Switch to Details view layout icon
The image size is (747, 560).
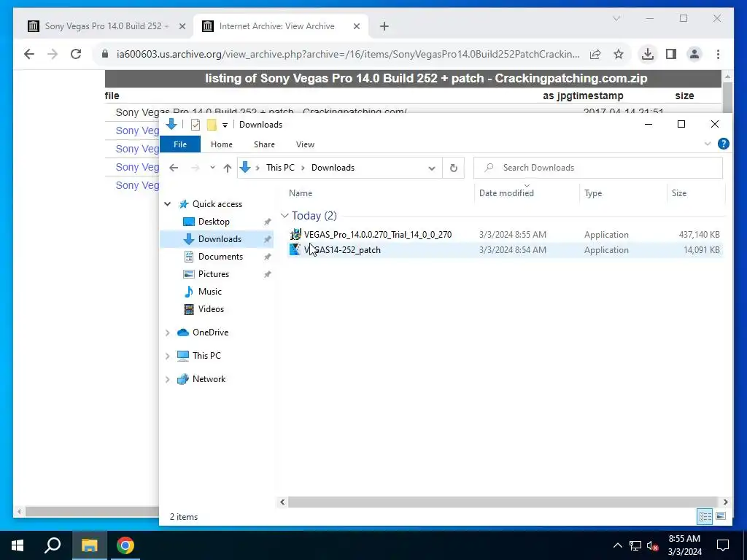705,517
